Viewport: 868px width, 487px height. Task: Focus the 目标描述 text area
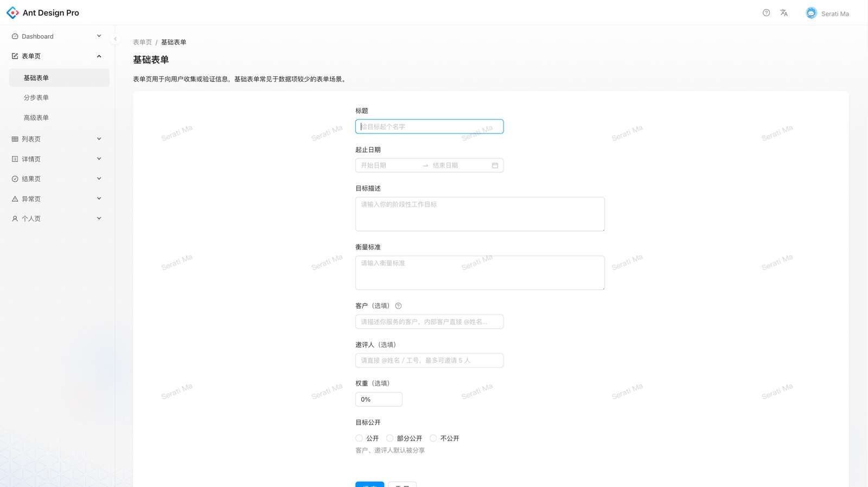pyautogui.click(x=480, y=214)
